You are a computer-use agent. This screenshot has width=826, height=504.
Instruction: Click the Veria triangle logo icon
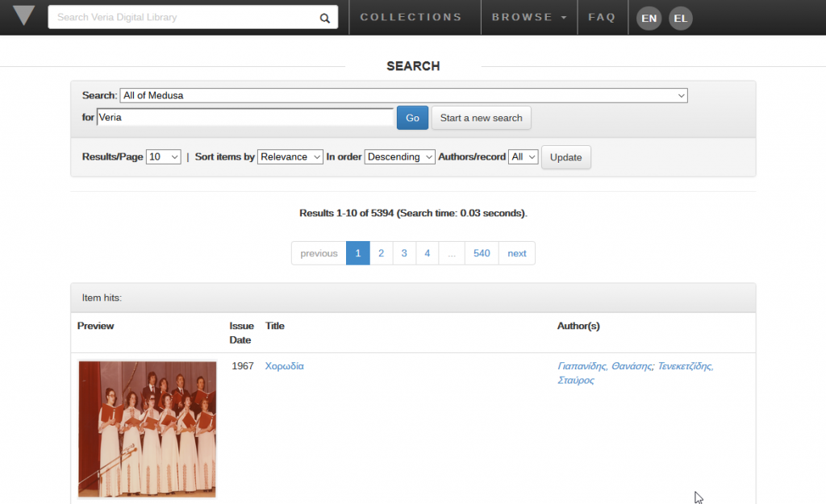coord(24,16)
